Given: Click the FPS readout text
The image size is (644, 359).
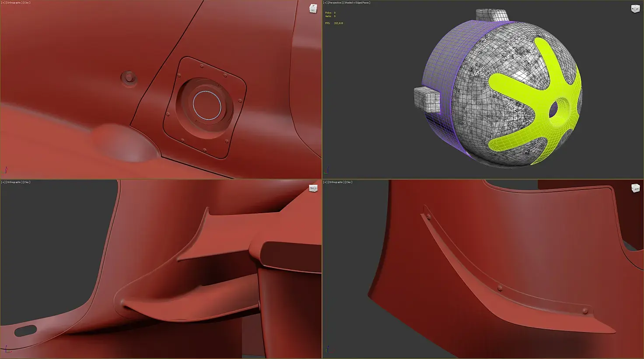Looking at the screenshot, I should pos(334,23).
